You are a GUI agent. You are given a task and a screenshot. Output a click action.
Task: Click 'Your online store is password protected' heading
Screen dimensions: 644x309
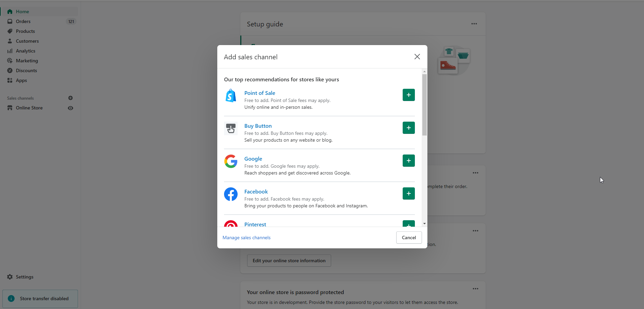(295, 292)
